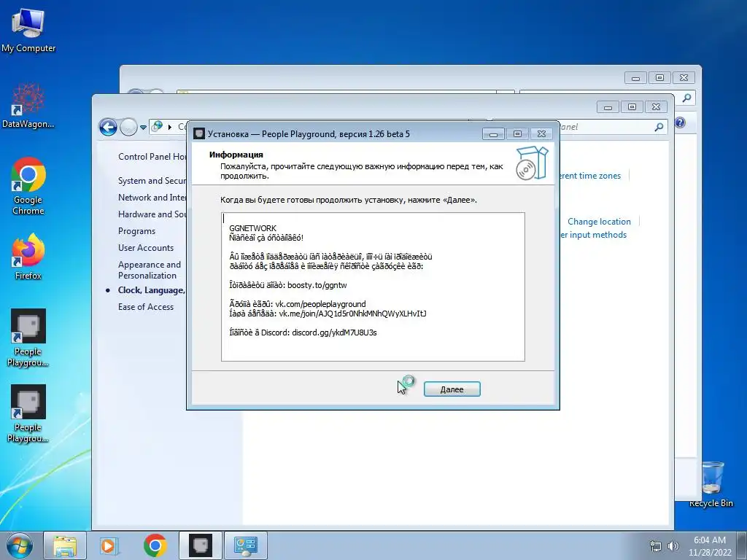Click the Control Panel search magnifier icon
This screenshot has width=747, height=560.
pyautogui.click(x=659, y=127)
